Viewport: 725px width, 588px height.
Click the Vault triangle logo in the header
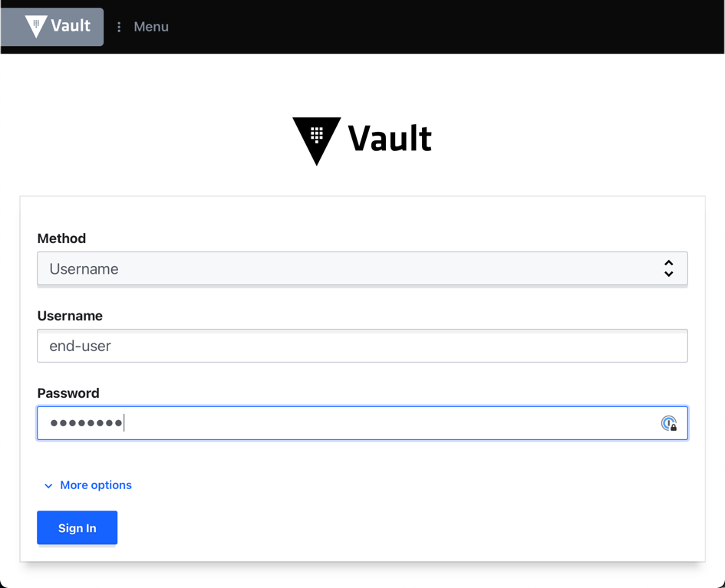(x=36, y=27)
